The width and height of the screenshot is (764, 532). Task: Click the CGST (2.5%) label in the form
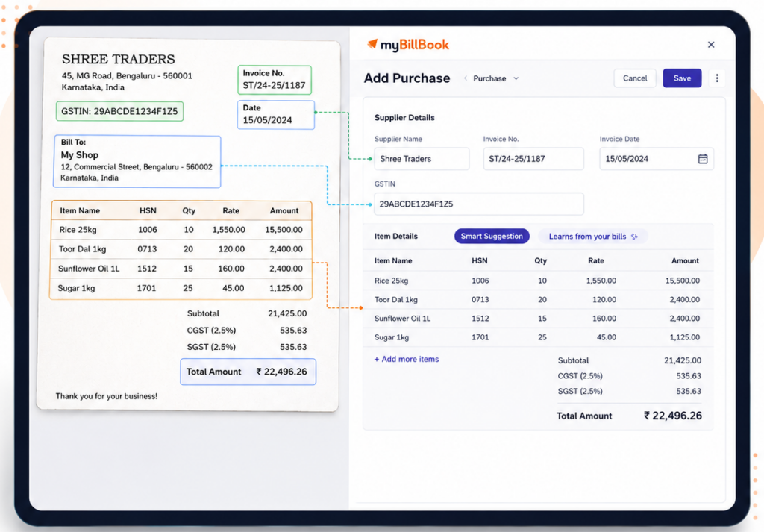tap(580, 376)
